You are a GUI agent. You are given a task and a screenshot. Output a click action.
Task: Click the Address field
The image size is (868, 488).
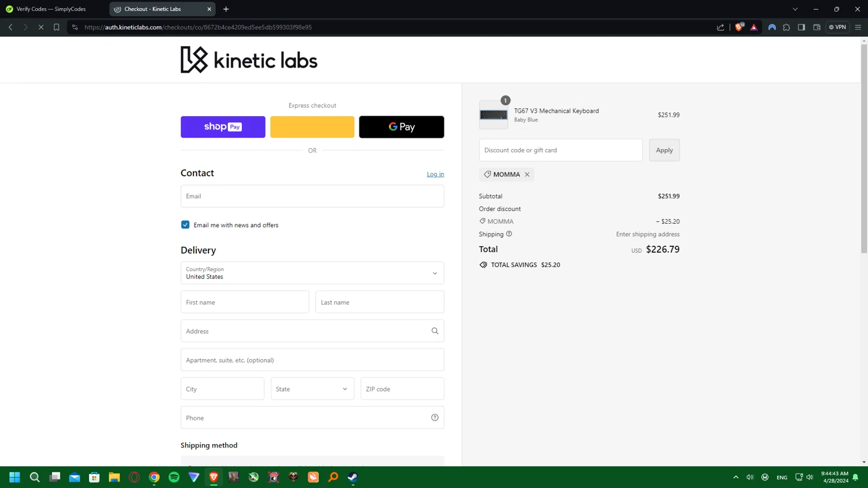point(312,331)
